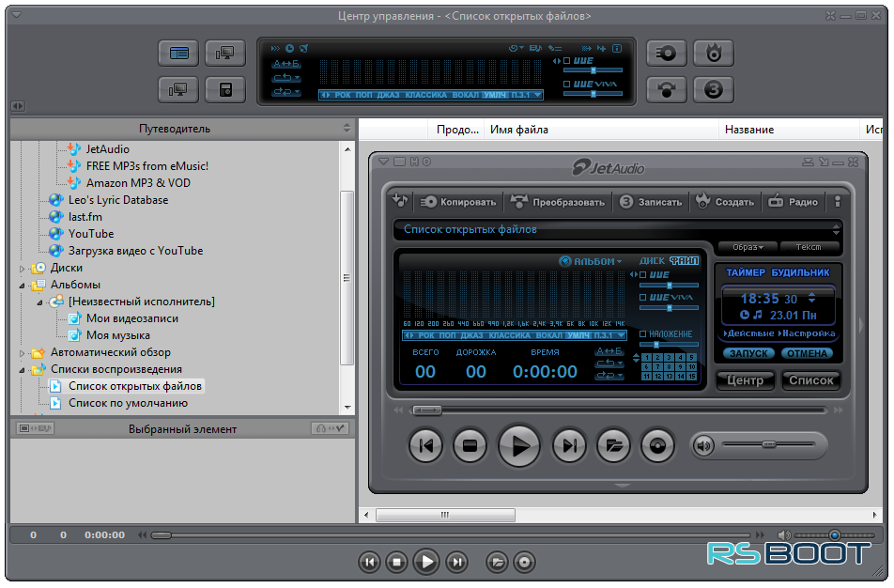This screenshot has height=588, width=894.
Task: Click speaker icon in control center bottom bar
Action: [x=784, y=535]
